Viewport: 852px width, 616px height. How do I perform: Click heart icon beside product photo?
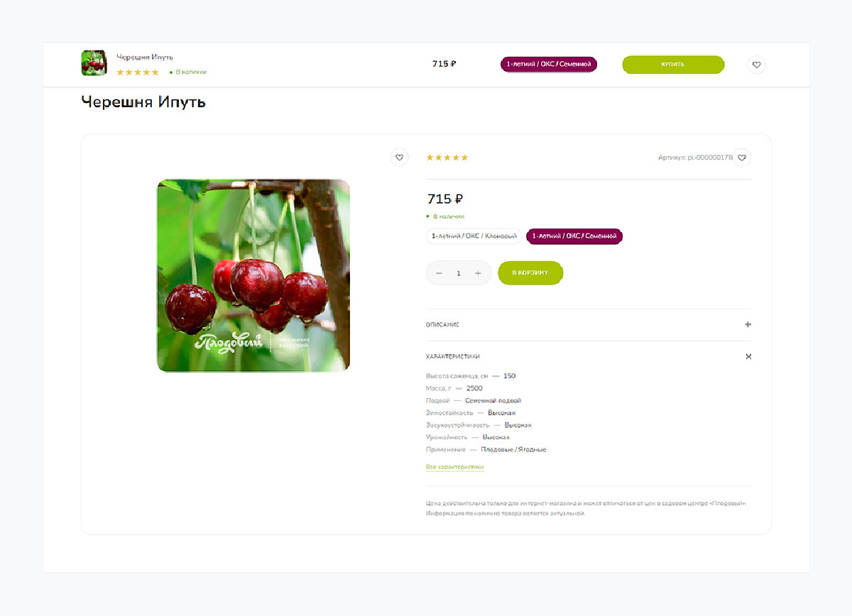coord(399,158)
